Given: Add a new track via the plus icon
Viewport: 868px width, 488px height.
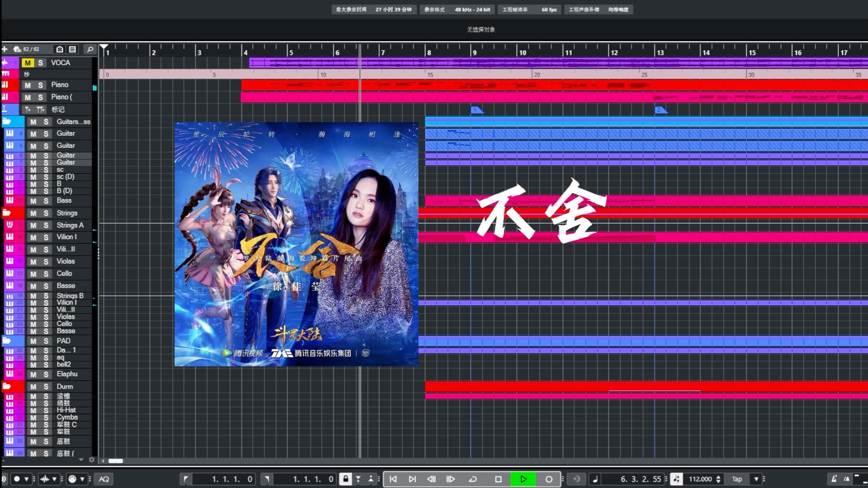Looking at the screenshot, I should coord(4,49).
